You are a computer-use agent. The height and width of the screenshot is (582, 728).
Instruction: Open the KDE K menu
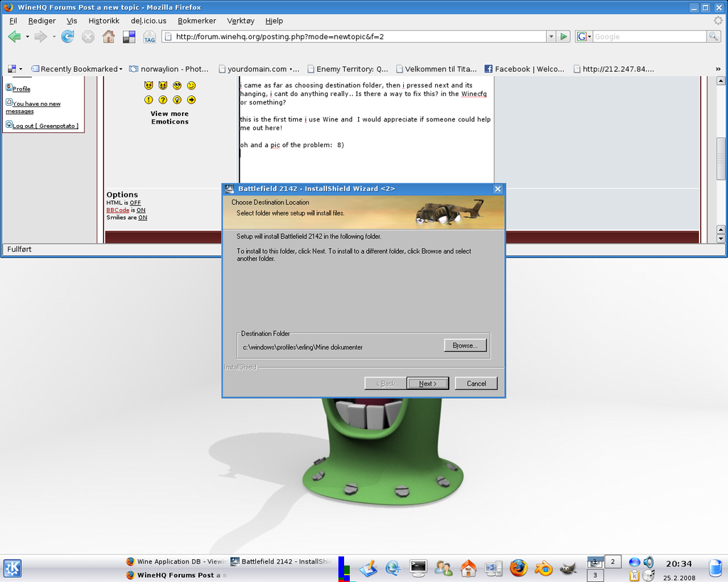(x=12, y=568)
